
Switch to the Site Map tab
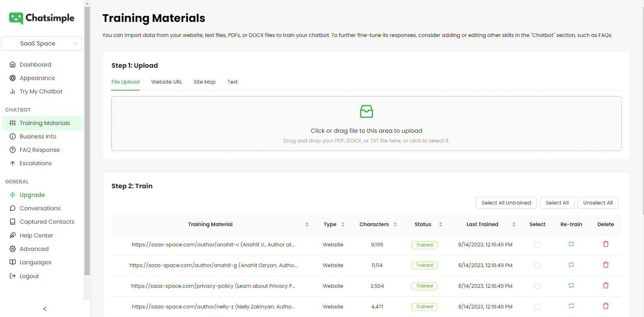pos(204,82)
